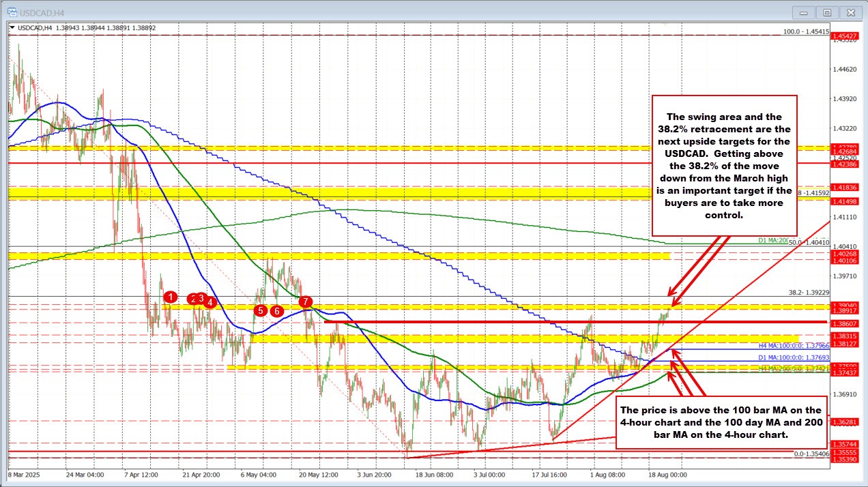Click red circle marker number 4
The width and height of the screenshot is (868, 487).
click(x=211, y=302)
